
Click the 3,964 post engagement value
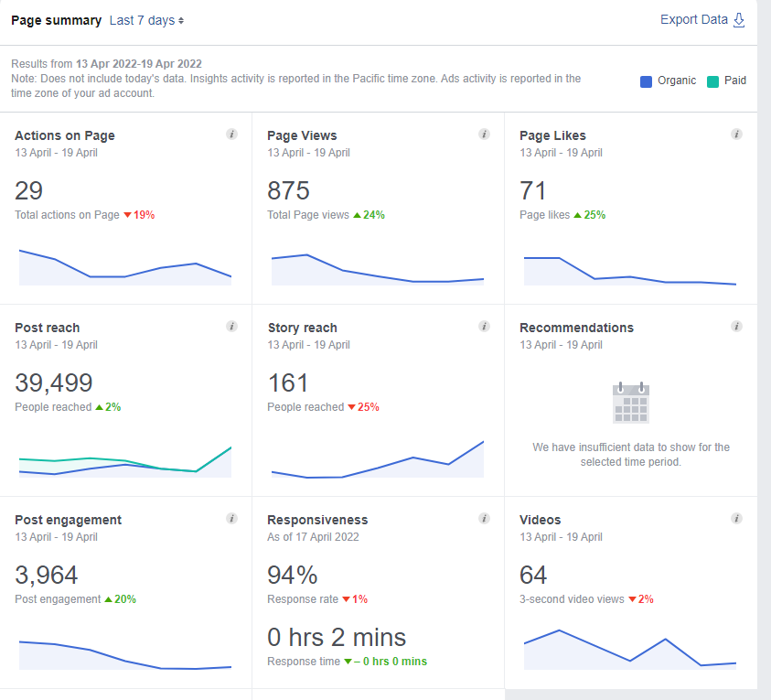coord(47,575)
